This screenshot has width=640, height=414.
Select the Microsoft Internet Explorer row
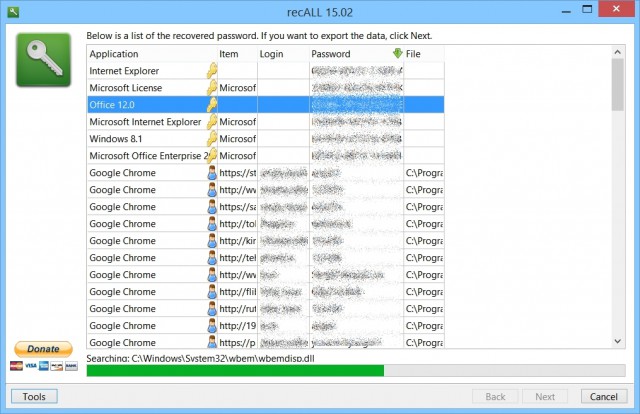(265, 122)
